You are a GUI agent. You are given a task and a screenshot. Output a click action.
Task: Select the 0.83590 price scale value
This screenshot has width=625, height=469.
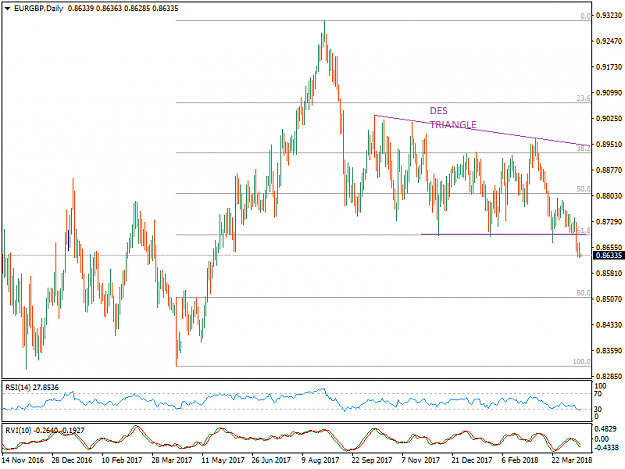click(x=609, y=351)
